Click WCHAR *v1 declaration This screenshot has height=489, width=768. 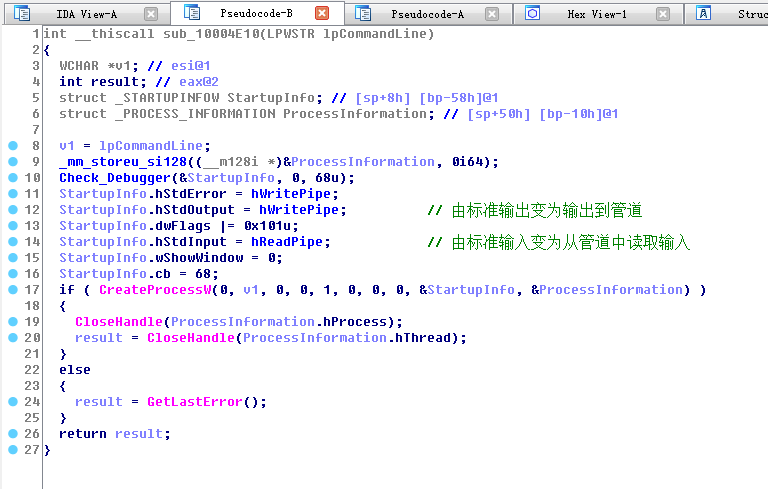click(99, 66)
